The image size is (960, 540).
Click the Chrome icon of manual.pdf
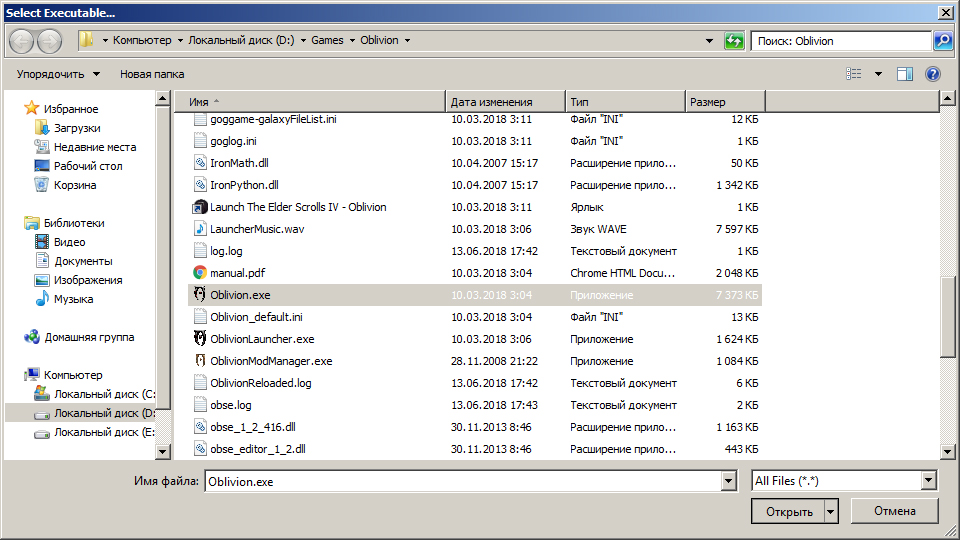(x=200, y=272)
